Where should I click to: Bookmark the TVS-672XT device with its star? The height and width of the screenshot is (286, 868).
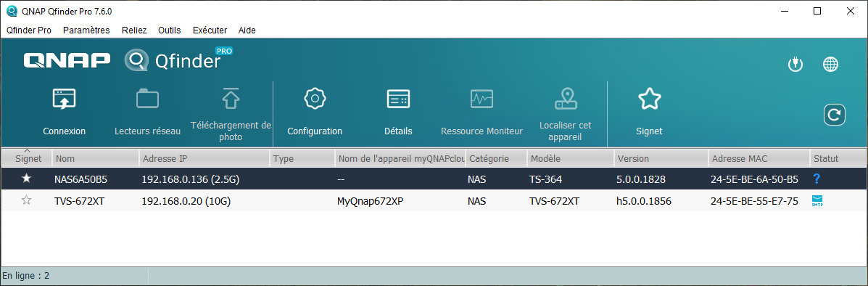26,200
